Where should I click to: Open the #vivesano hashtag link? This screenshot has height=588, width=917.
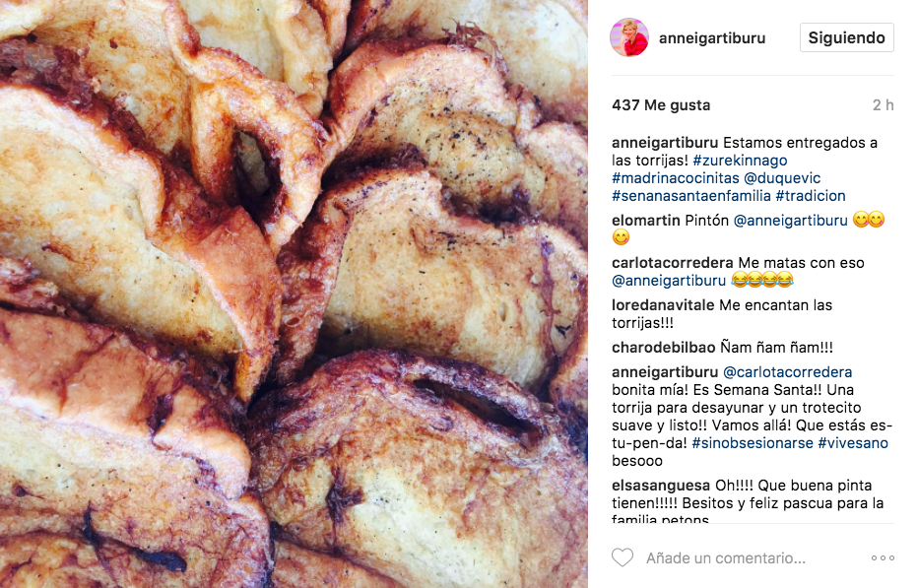tap(853, 443)
